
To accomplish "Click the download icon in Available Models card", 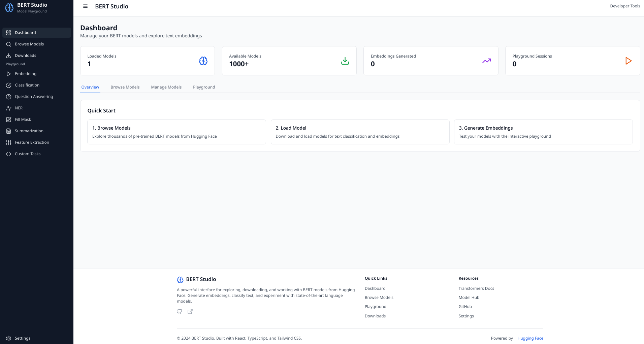I will point(345,61).
